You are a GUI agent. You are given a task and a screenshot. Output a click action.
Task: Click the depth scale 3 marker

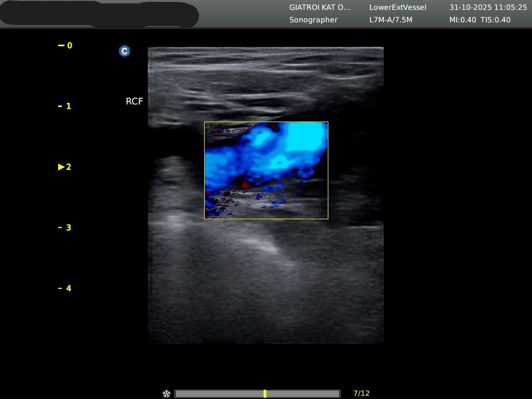65,228
